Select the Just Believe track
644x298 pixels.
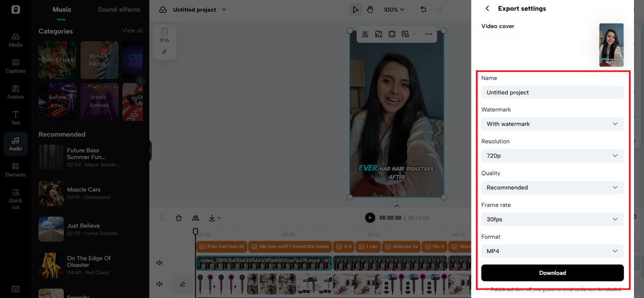point(91,229)
